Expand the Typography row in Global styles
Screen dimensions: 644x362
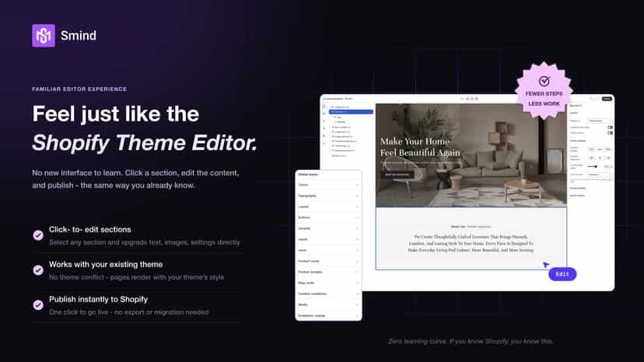[x=328, y=196]
